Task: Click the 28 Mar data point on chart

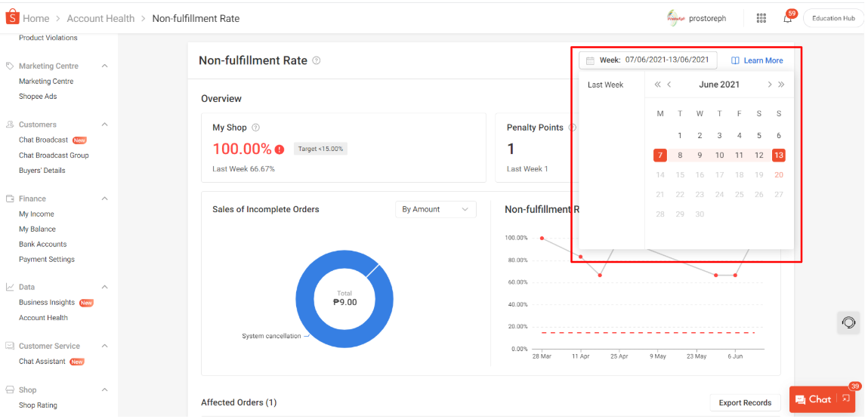Action: 542,238
